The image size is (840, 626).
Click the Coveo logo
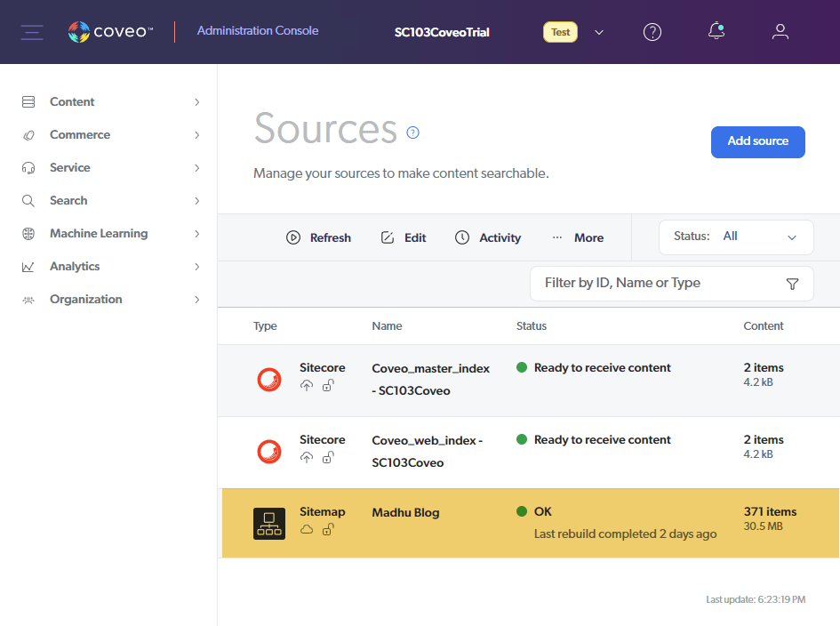tap(111, 32)
